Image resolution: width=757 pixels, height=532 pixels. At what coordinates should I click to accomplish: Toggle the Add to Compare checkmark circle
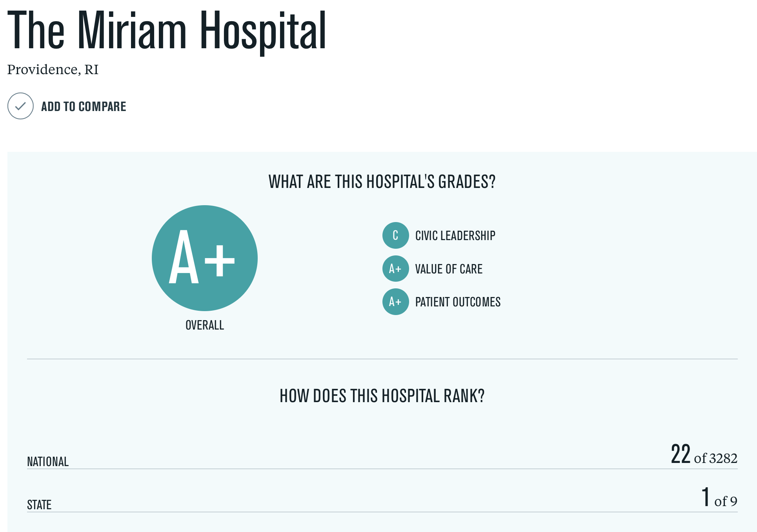click(x=20, y=106)
